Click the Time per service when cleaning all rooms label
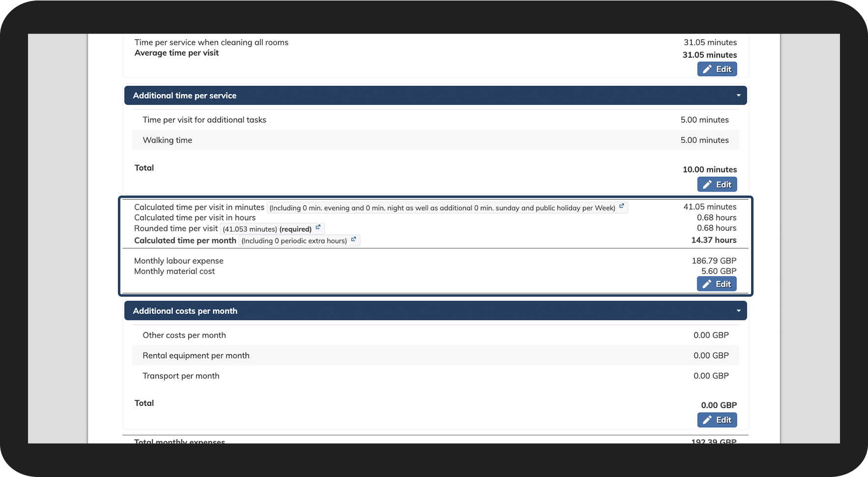The height and width of the screenshot is (477, 868). point(211,42)
